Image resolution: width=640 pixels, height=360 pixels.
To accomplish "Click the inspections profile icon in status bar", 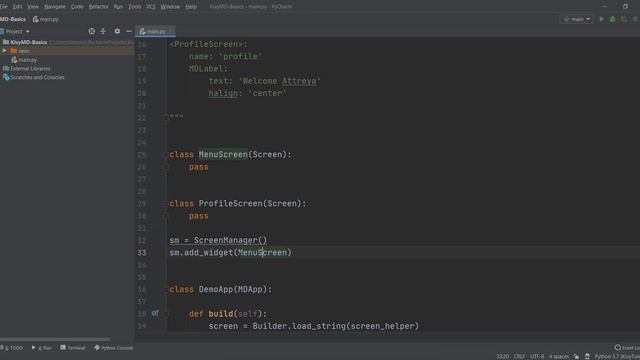I will coord(587,356).
